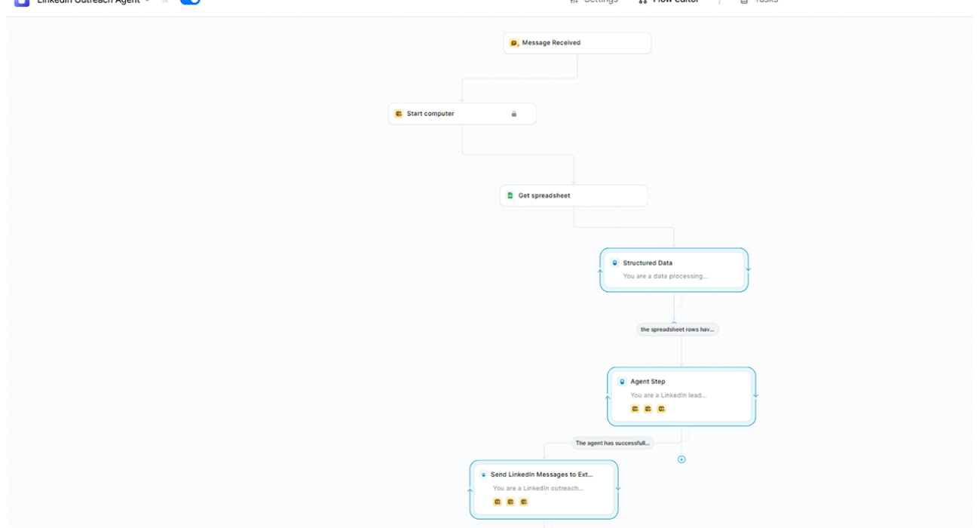The height and width of the screenshot is (528, 980).
Task: Select the Start computer node icon
Action: click(399, 113)
